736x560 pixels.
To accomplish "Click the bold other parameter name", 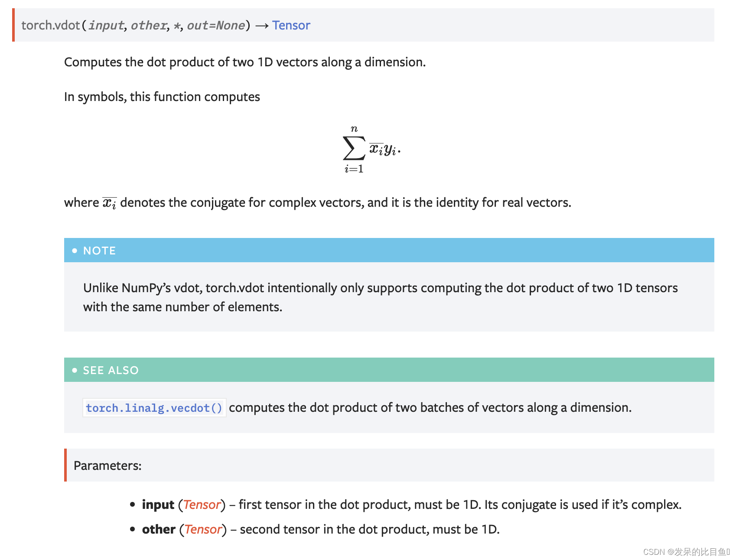I will [159, 529].
